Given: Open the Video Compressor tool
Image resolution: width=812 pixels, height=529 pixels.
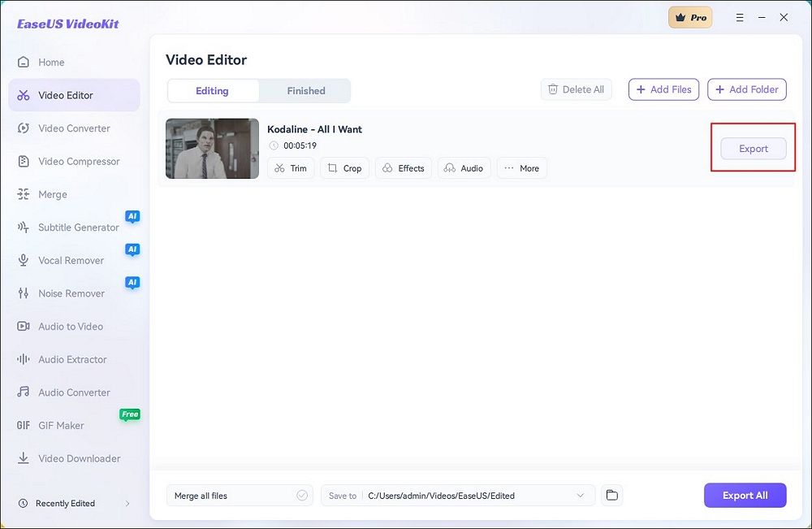Looking at the screenshot, I should (x=78, y=162).
